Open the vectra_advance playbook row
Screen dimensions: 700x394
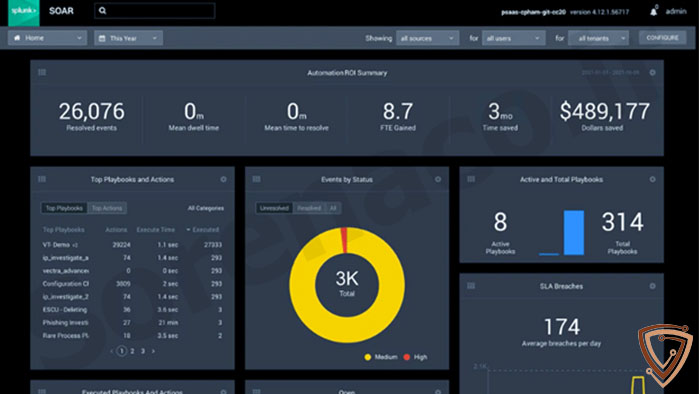[x=132, y=270]
